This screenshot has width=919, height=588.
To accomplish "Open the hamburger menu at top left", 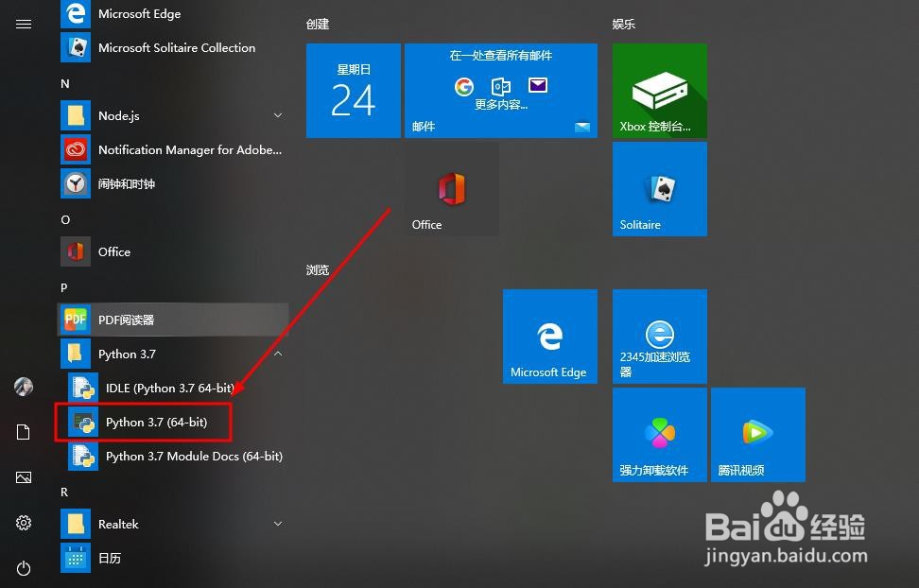I will tap(24, 24).
